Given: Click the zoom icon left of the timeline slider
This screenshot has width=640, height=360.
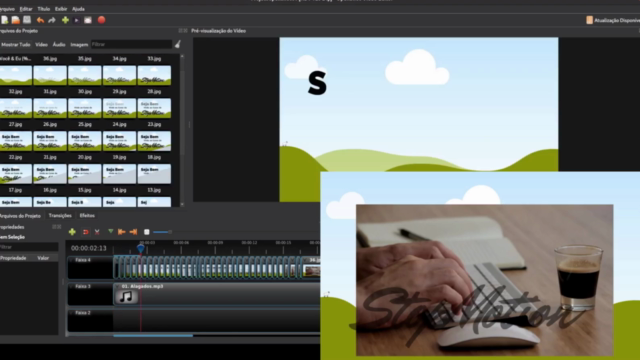Looking at the screenshot, I should point(147,232).
